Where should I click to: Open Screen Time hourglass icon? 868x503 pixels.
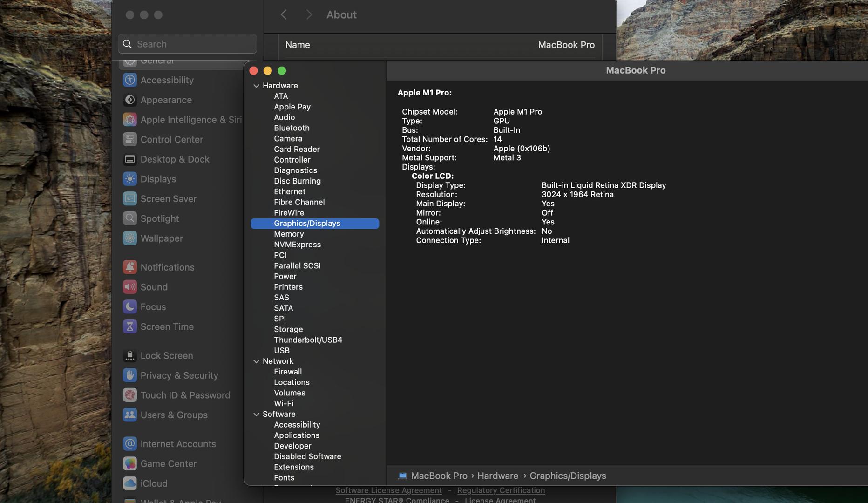pyautogui.click(x=130, y=326)
